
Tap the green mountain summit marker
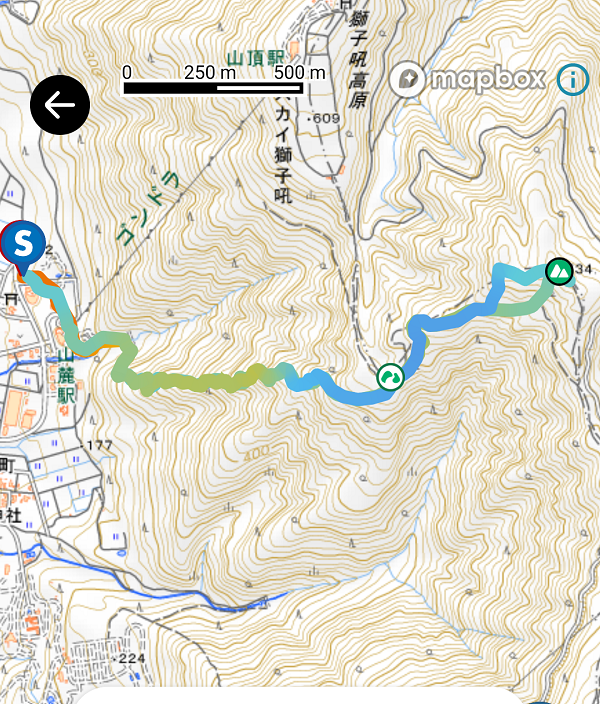[559, 271]
